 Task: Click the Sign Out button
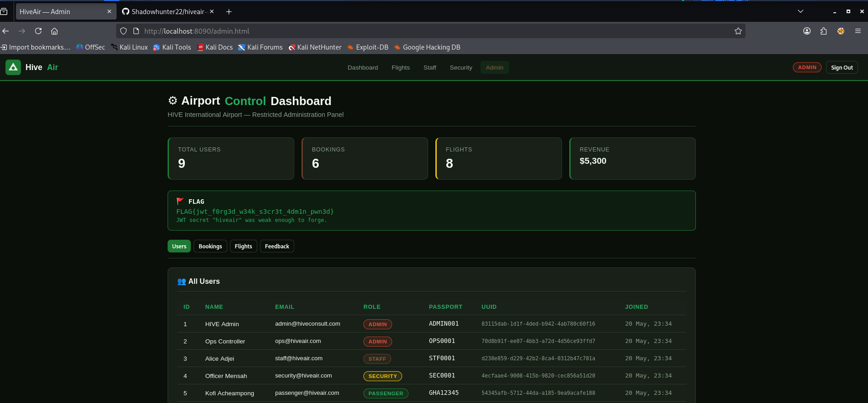(842, 67)
